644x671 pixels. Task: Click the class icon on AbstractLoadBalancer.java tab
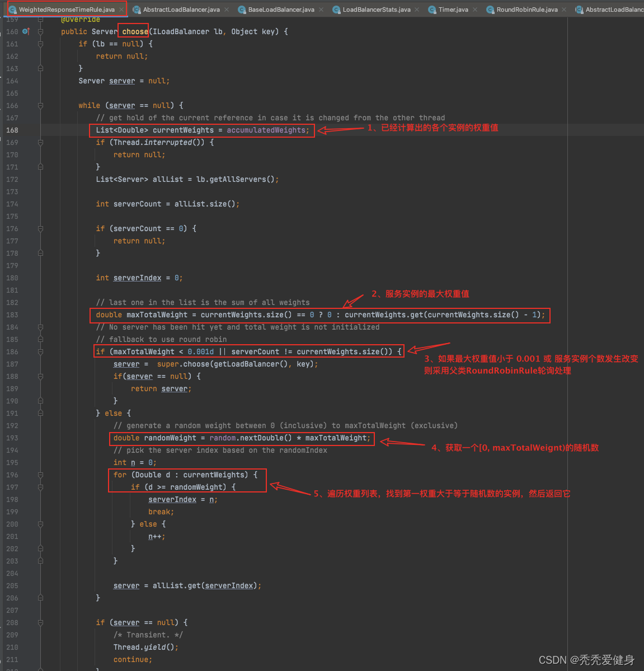[x=137, y=10]
